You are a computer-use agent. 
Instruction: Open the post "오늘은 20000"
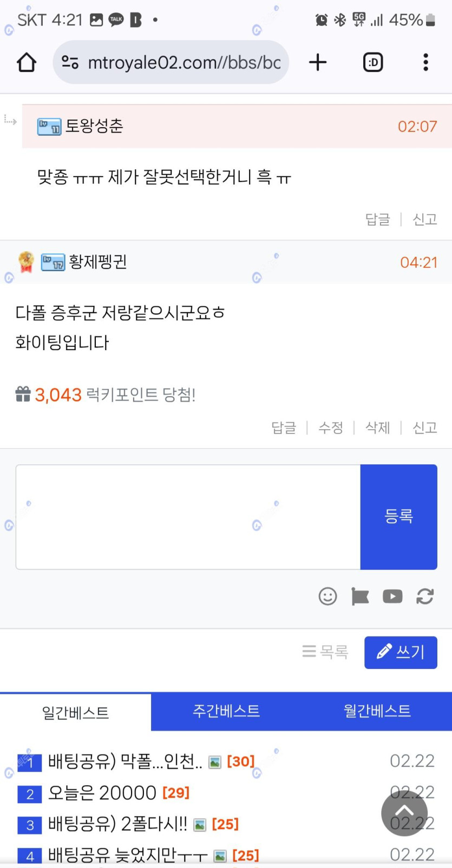pyautogui.click(x=102, y=793)
